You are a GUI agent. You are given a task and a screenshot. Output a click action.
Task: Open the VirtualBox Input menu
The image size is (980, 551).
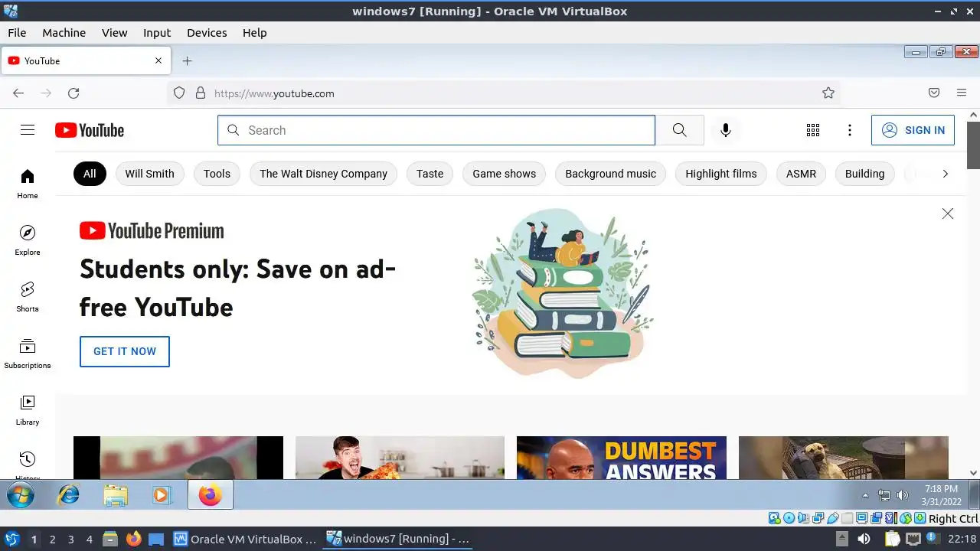[x=157, y=33]
